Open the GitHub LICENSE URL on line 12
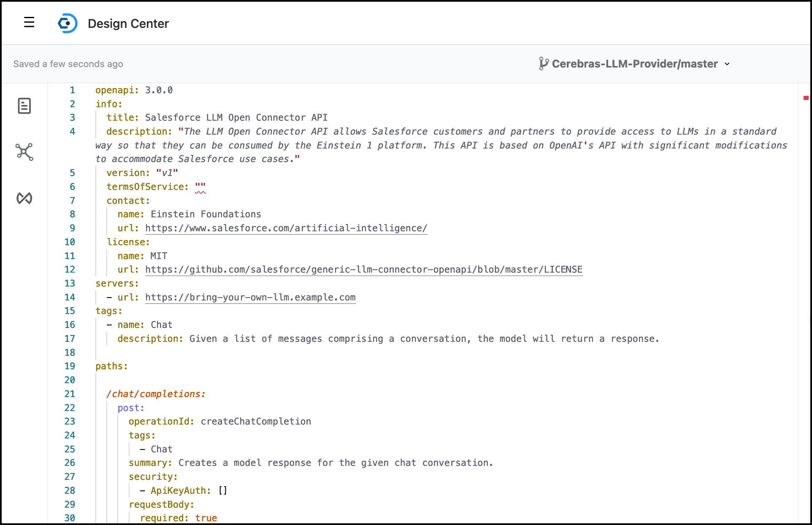Screen dimensions: 812x525 coord(364,270)
